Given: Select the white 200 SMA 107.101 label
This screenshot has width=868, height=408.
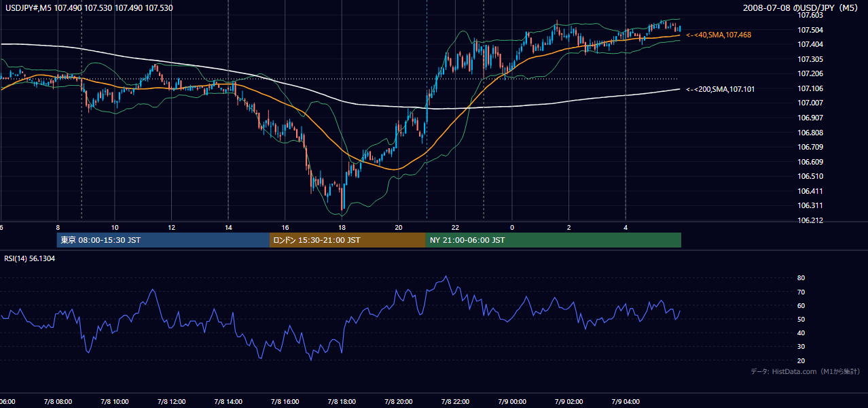Looking at the screenshot, I should (x=720, y=89).
